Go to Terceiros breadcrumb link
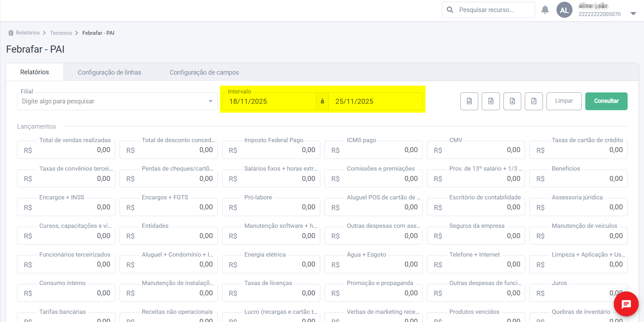The width and height of the screenshot is (644, 322). click(x=61, y=33)
